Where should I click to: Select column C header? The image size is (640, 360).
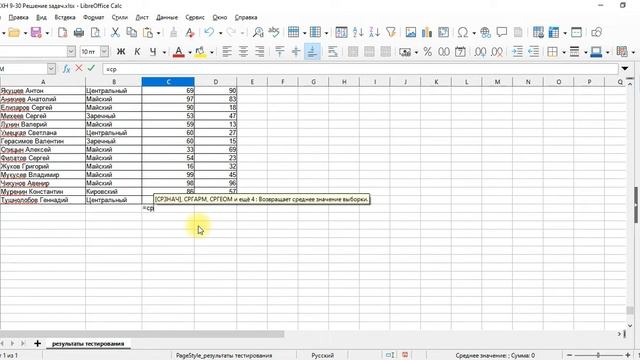(x=168, y=82)
